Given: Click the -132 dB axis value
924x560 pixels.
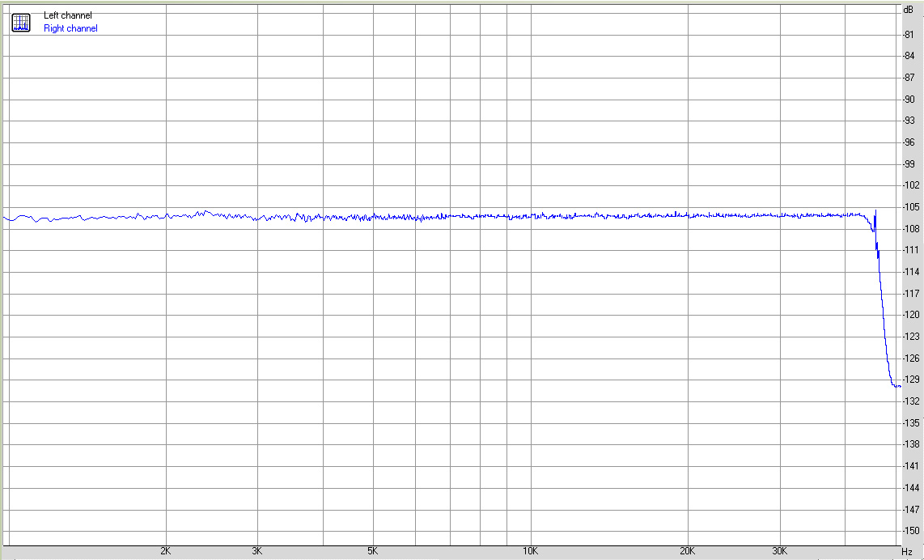Looking at the screenshot, I should tap(911, 401).
